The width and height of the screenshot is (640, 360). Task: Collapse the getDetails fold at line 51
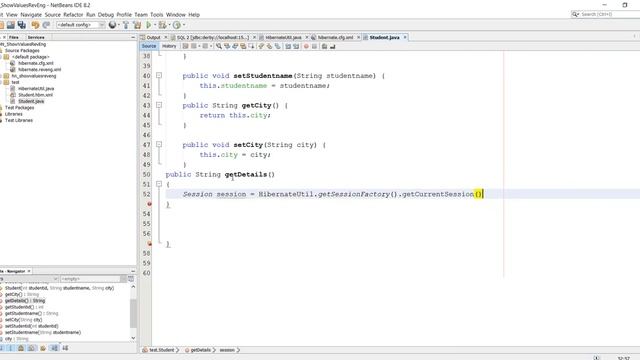click(x=159, y=184)
